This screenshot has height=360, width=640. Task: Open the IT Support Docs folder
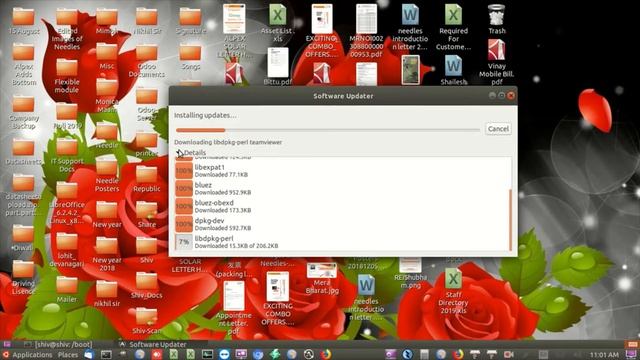click(x=67, y=156)
